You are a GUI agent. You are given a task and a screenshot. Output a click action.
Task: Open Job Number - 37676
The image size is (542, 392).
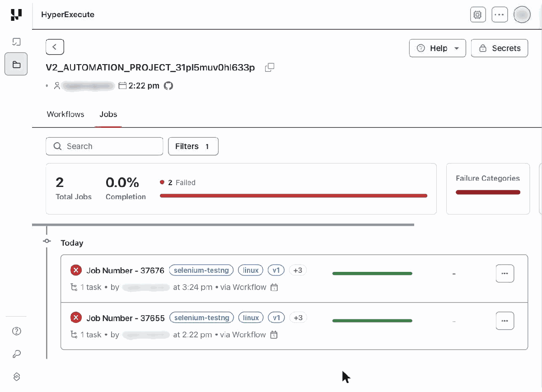[x=126, y=271]
